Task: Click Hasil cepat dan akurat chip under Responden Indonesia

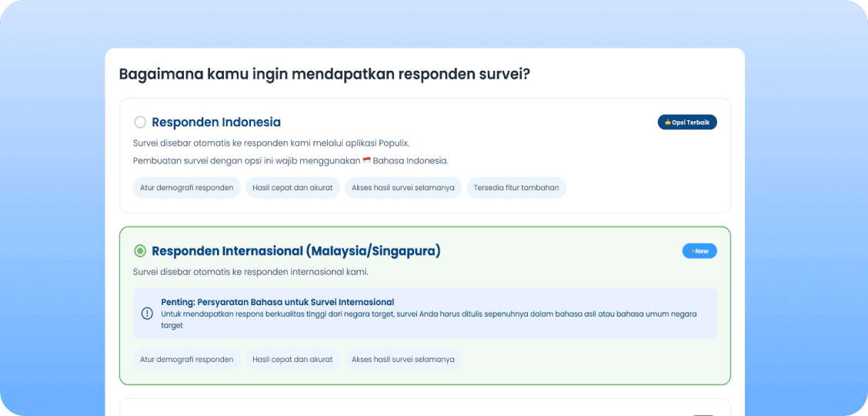Action: pyautogui.click(x=292, y=188)
